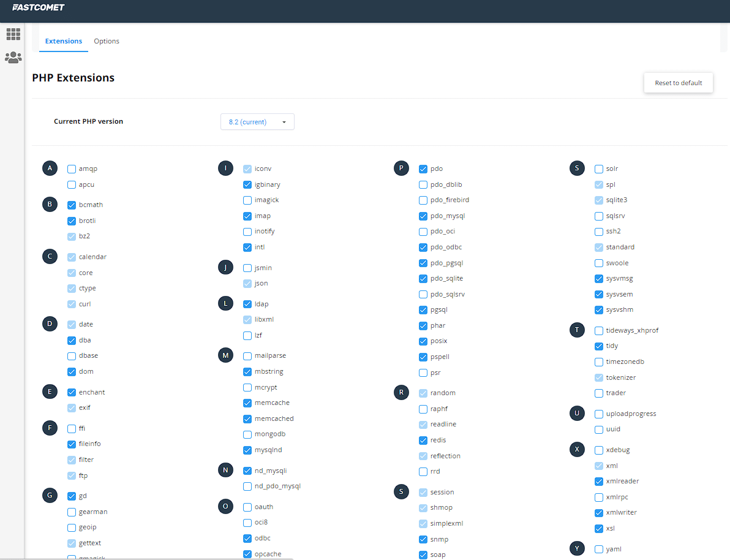Uncheck the mbstring extension
The width and height of the screenshot is (730, 560).
(x=247, y=372)
